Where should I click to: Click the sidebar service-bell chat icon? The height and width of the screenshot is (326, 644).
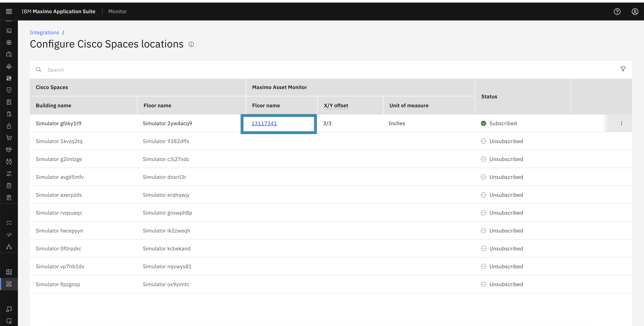pyautogui.click(x=9, y=150)
